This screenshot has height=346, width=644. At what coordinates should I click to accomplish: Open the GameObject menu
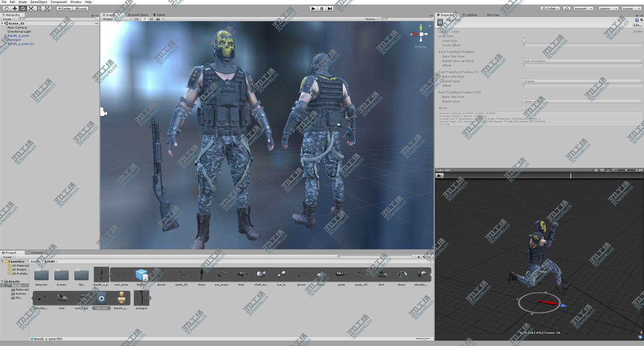pos(39,2)
